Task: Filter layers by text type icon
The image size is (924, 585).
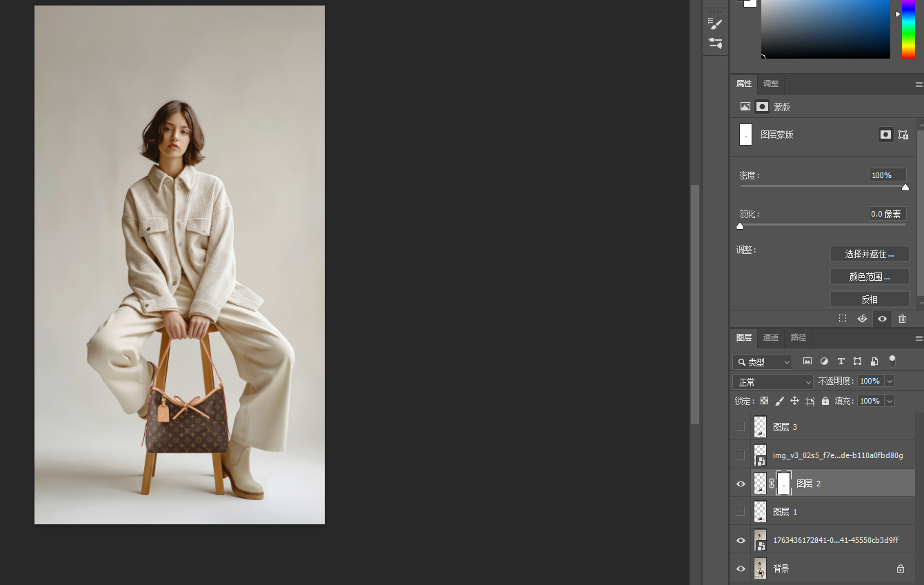Action: point(841,361)
